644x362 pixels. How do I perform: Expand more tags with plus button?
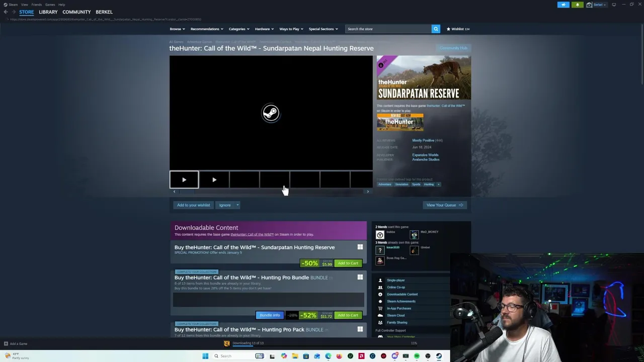click(x=438, y=185)
